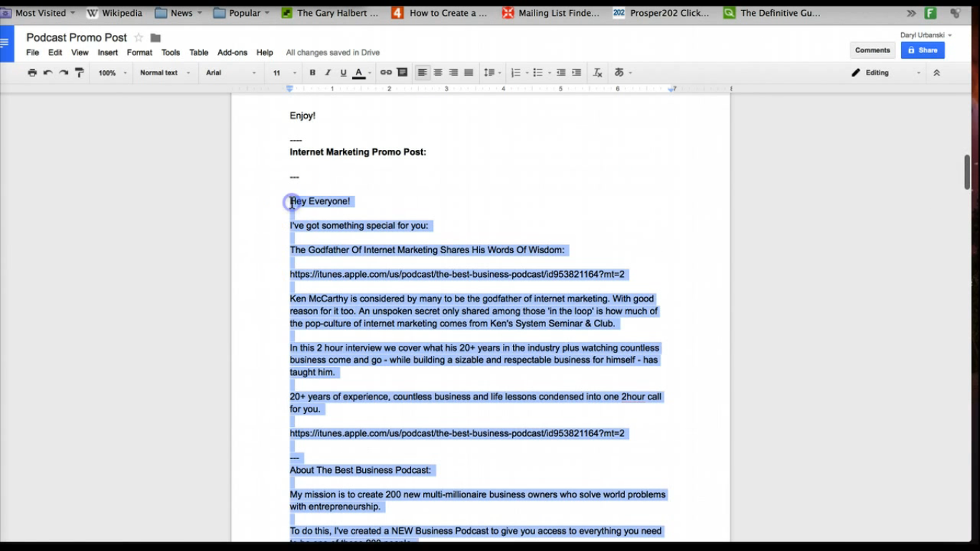Open the font size dropdown
The width and height of the screenshot is (980, 551).
click(x=284, y=72)
